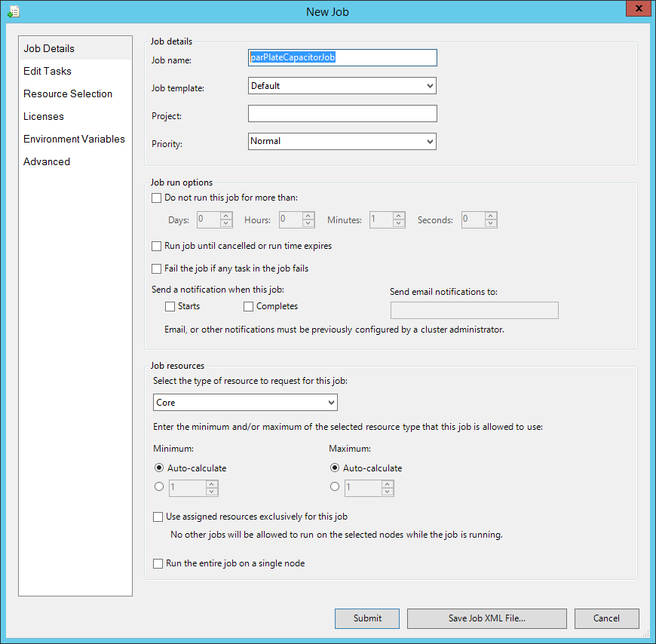Click the email notifications address field
This screenshot has height=644, width=656.
[474, 311]
